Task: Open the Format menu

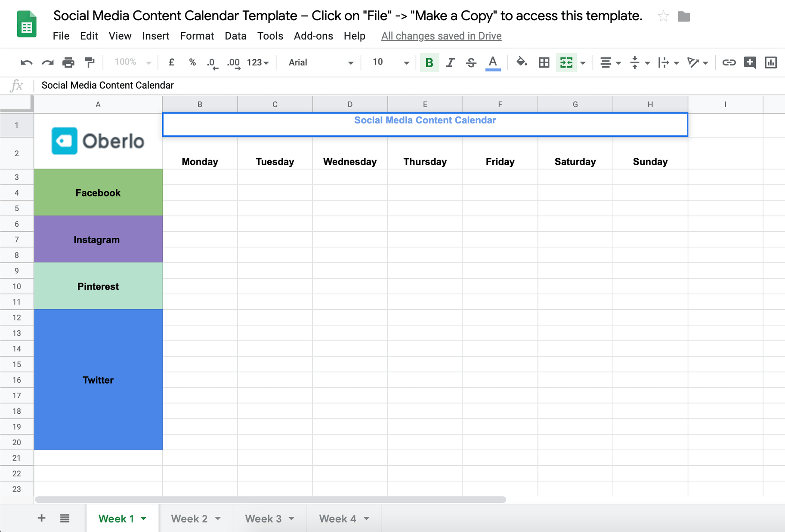Action: click(x=197, y=36)
